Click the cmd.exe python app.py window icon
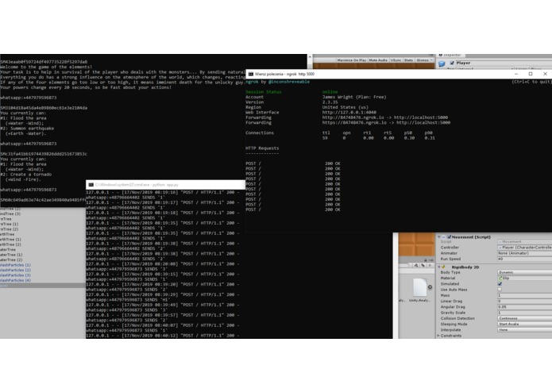Image resolution: width=552 pixels, height=392 pixels. click(x=91, y=185)
